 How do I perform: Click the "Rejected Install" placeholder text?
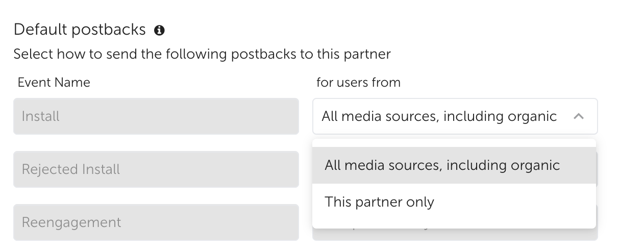[x=71, y=169]
